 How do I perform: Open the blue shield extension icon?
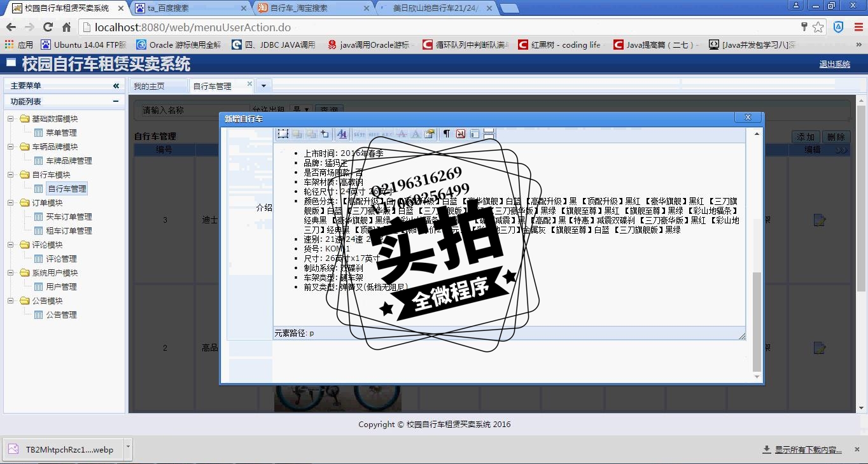pos(839,27)
